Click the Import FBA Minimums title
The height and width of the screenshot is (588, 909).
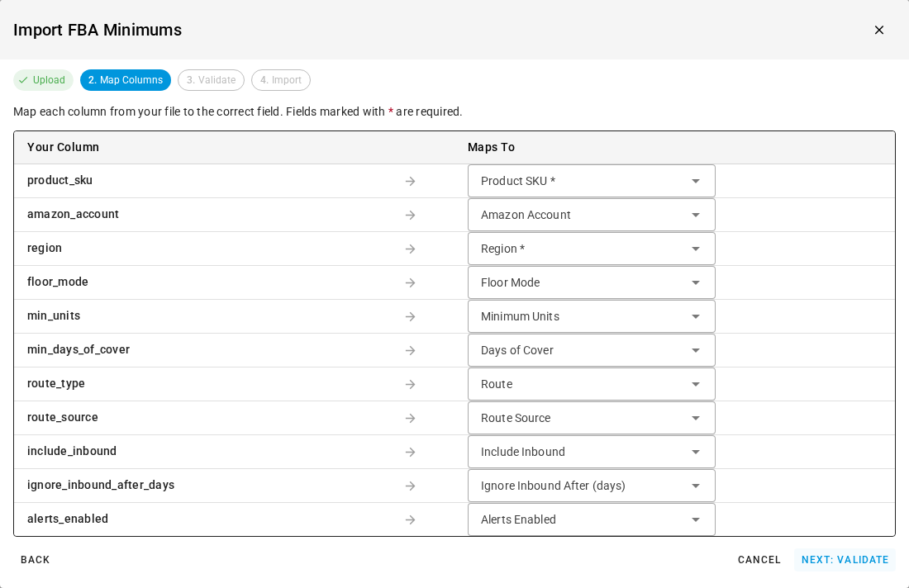(98, 30)
